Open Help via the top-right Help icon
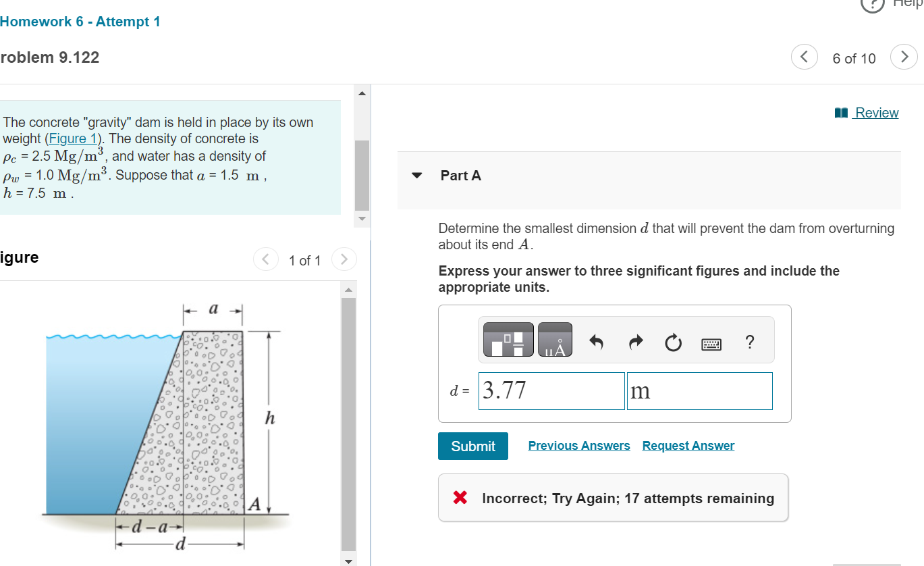Screen dimensions: 924x566 coord(872,6)
